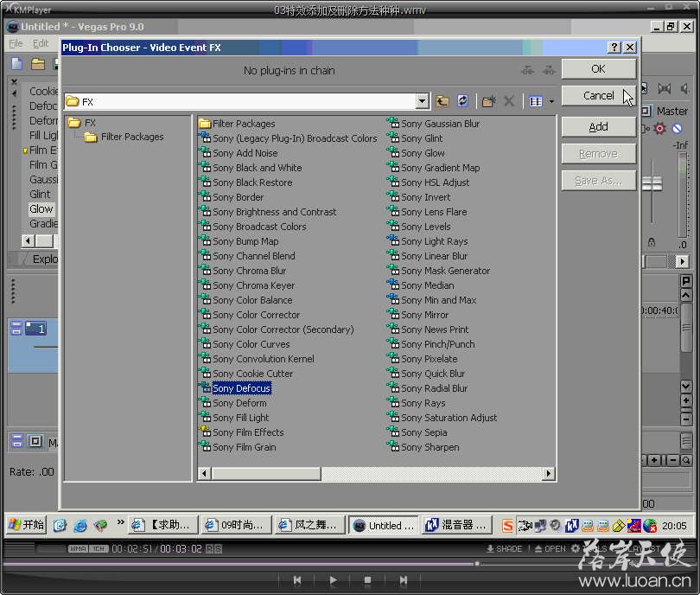Confirm the dialog with OK
Image resolution: width=700 pixels, height=595 pixels.
[598, 69]
